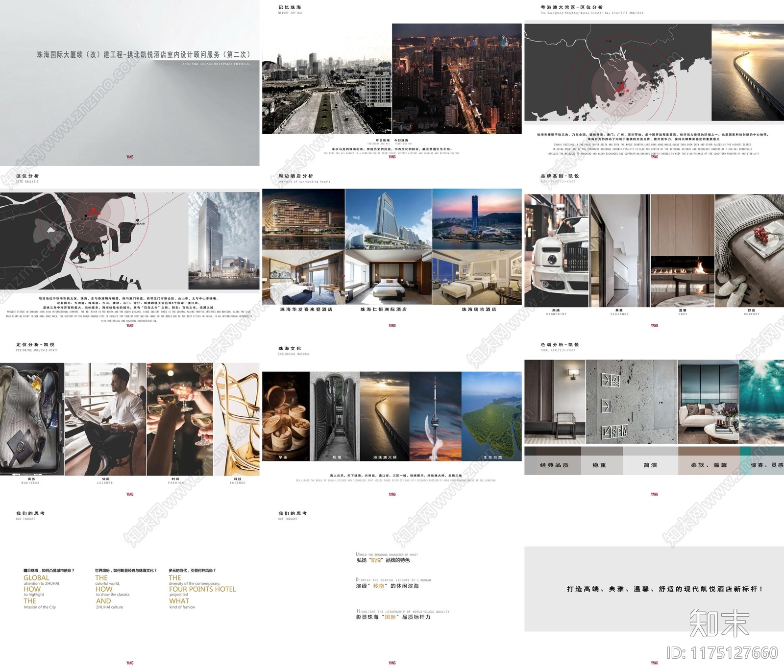Click the 打造高端、典雅、温馨 closing statement banner
The width and height of the screenshot is (784, 672).
[654, 589]
